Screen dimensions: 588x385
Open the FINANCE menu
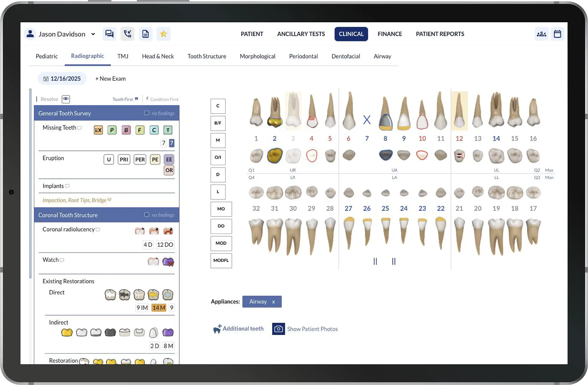pos(390,34)
